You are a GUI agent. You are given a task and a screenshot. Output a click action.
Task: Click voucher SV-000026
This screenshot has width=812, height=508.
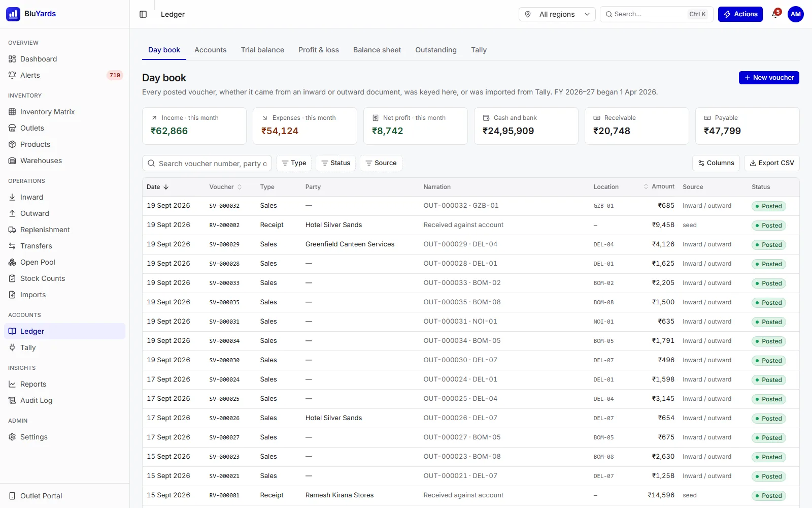point(224,419)
